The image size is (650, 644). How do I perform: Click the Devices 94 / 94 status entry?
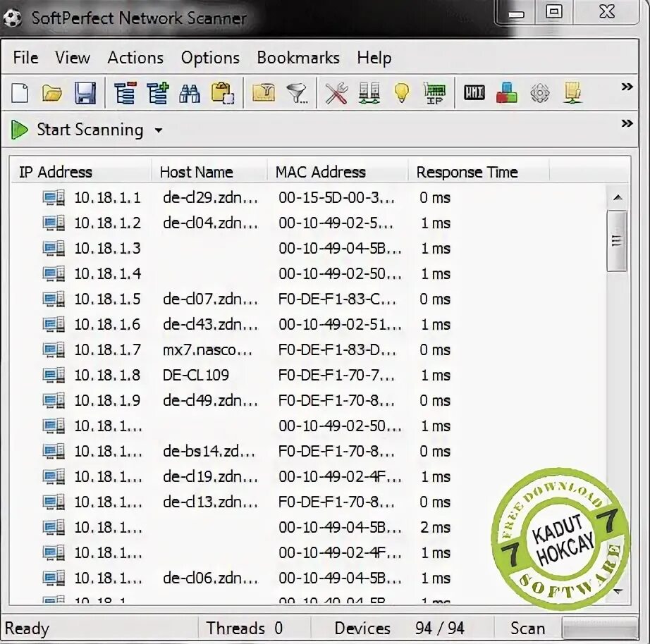point(400,628)
